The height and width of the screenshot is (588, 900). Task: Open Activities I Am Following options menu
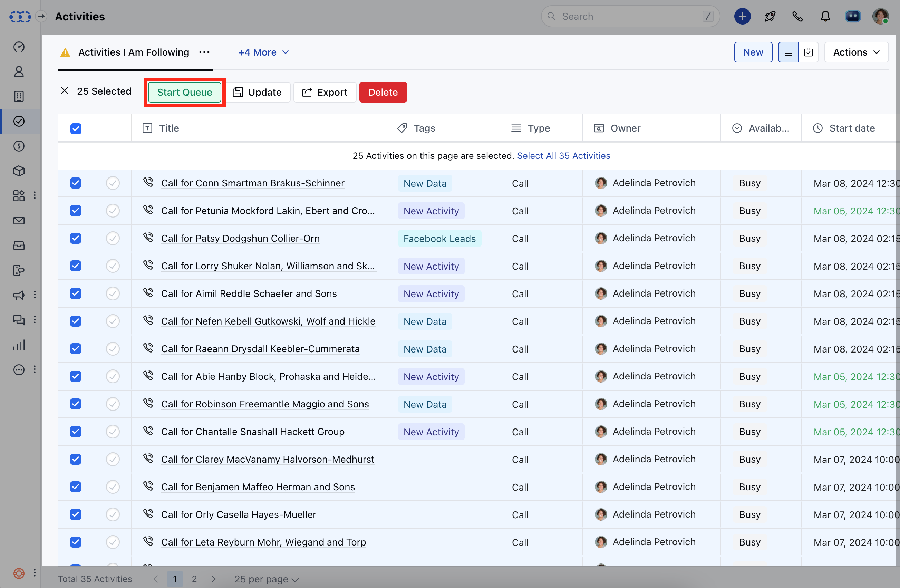pos(204,52)
